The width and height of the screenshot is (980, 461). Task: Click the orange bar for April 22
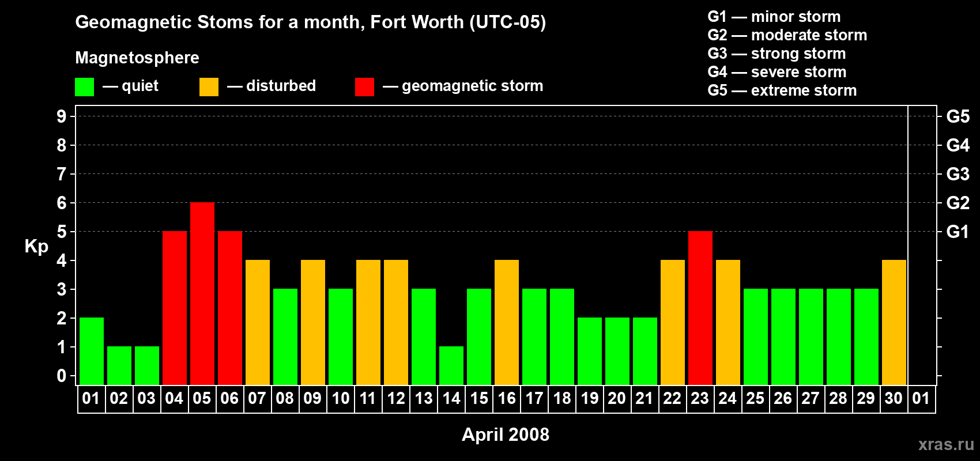click(673, 322)
